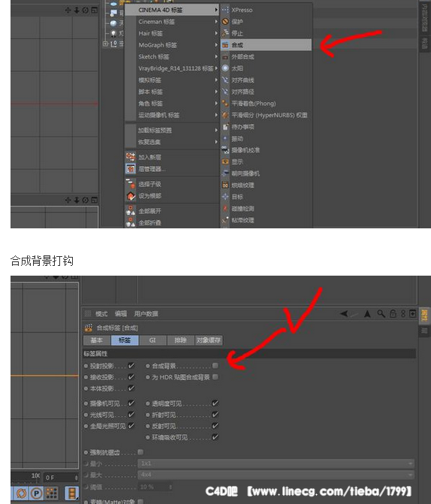431x504 pixels.
Task: Enable the 强制抗锯齿 checkbox
Action: click(x=140, y=452)
